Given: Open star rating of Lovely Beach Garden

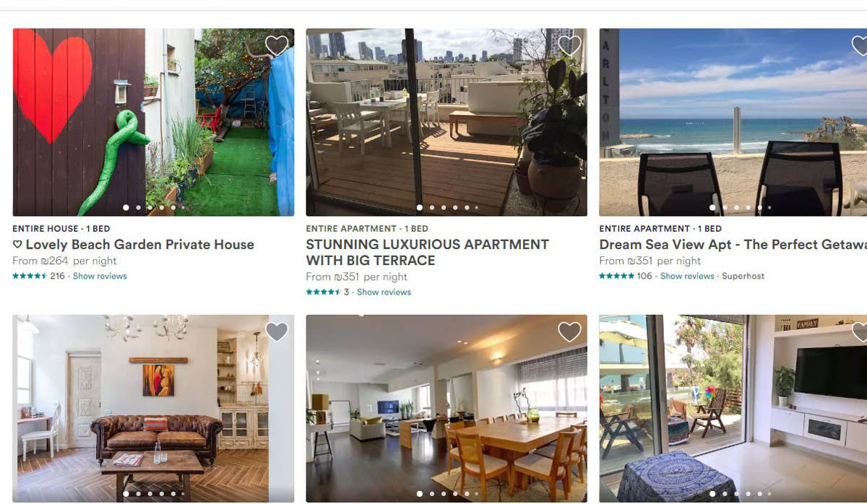Looking at the screenshot, I should click(x=30, y=277).
